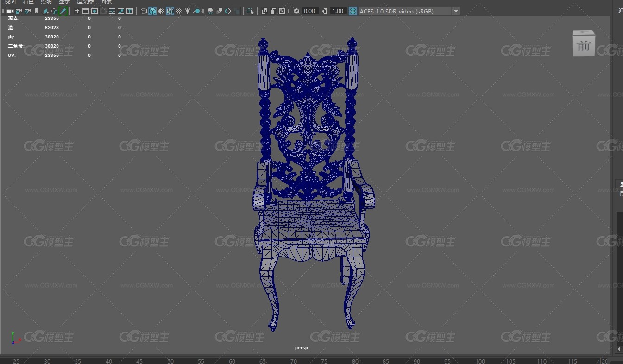Toggle the viewport grid icon

[77, 11]
